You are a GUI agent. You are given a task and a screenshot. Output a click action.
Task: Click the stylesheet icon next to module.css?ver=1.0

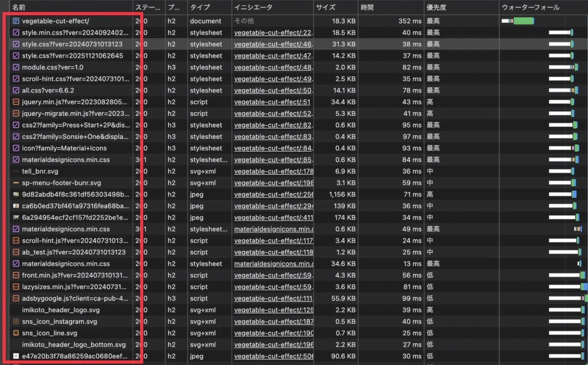pos(16,67)
